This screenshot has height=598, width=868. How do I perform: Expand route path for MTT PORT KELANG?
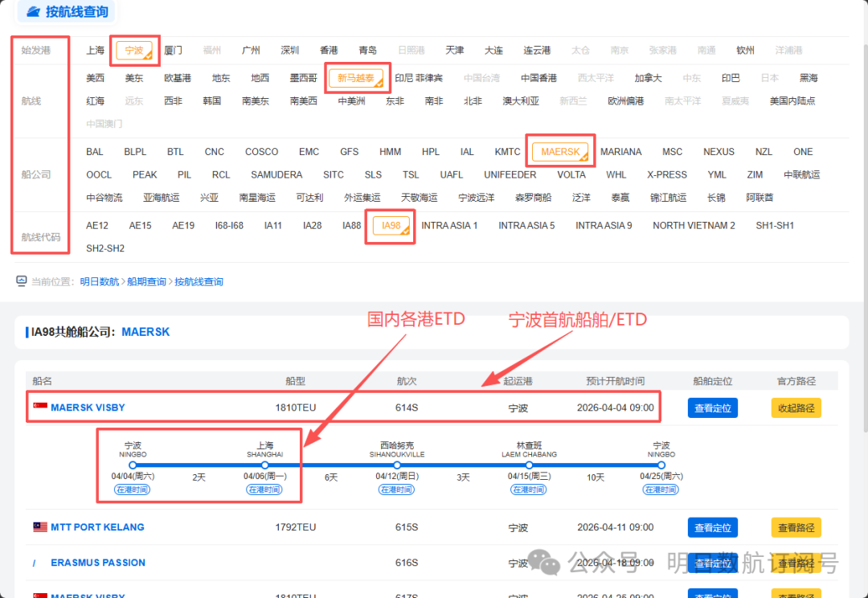(x=796, y=528)
